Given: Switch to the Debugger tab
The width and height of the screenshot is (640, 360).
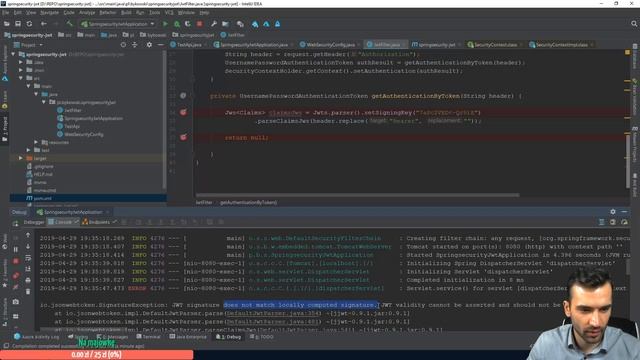Looking at the screenshot, I should [33, 222].
